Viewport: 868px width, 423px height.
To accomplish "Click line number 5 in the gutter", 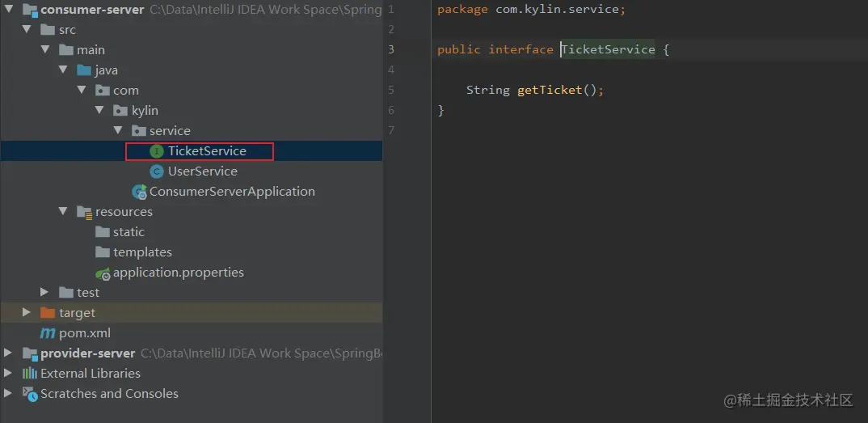I will pyautogui.click(x=391, y=90).
